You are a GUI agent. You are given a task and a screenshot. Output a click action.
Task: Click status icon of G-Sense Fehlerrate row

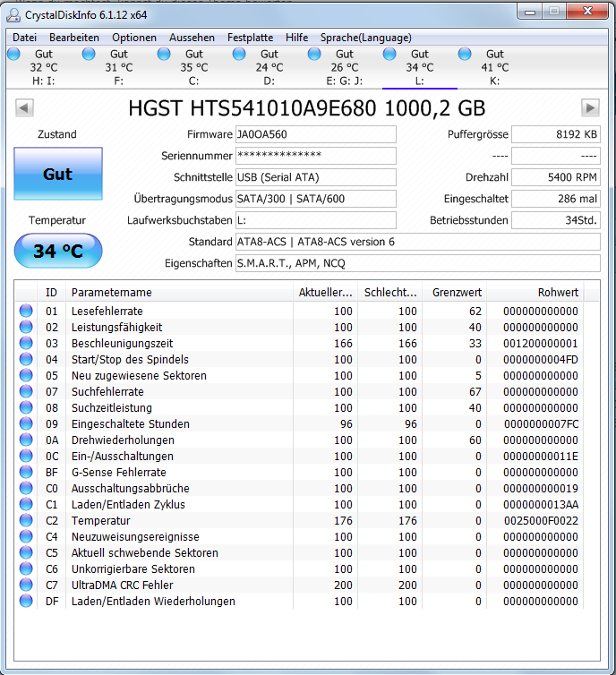26,473
